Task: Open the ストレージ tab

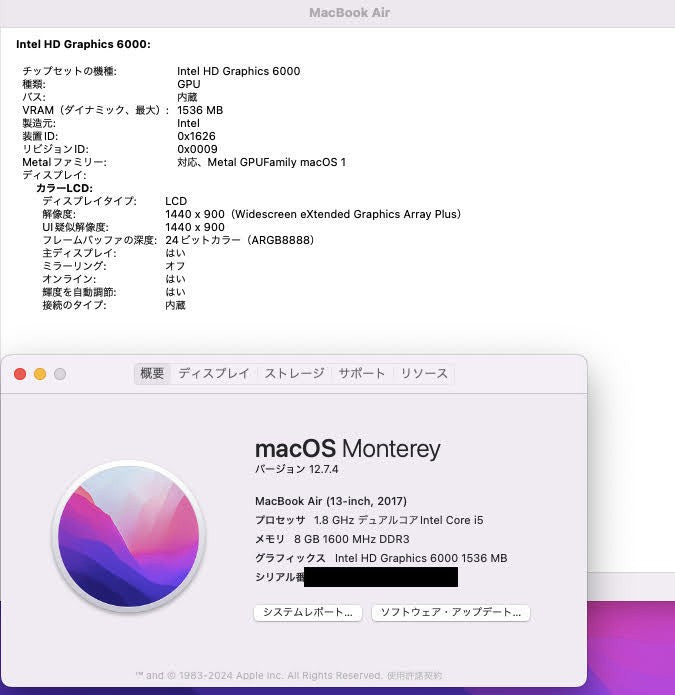Action: click(294, 374)
